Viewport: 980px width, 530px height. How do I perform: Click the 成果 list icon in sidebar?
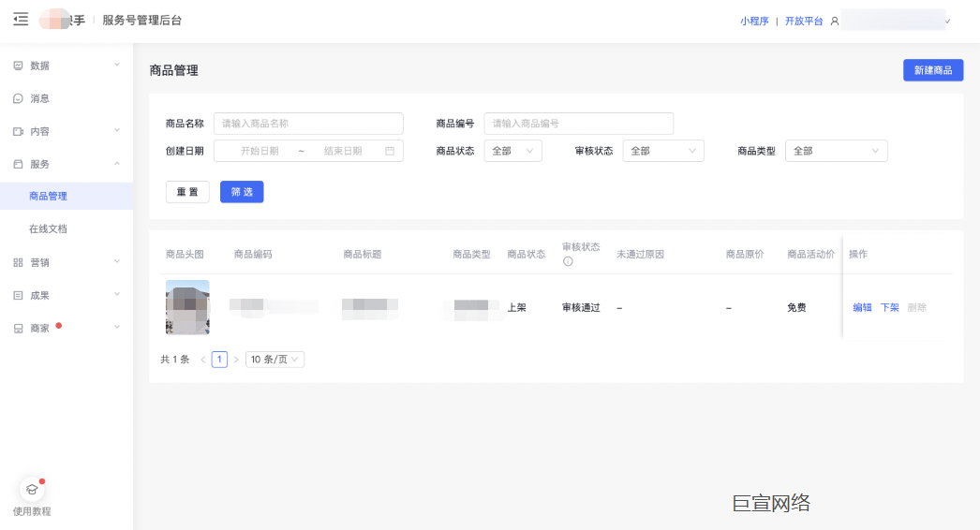click(18, 295)
